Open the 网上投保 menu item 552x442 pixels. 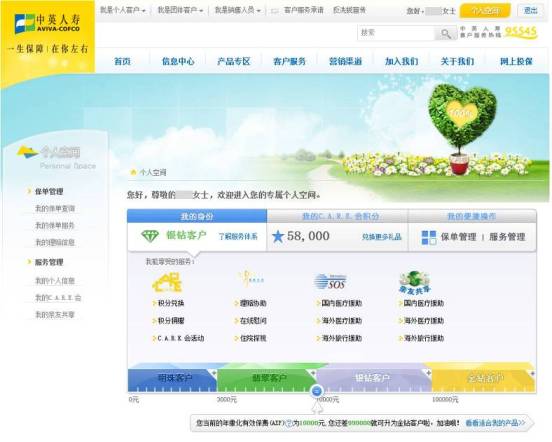click(x=516, y=61)
